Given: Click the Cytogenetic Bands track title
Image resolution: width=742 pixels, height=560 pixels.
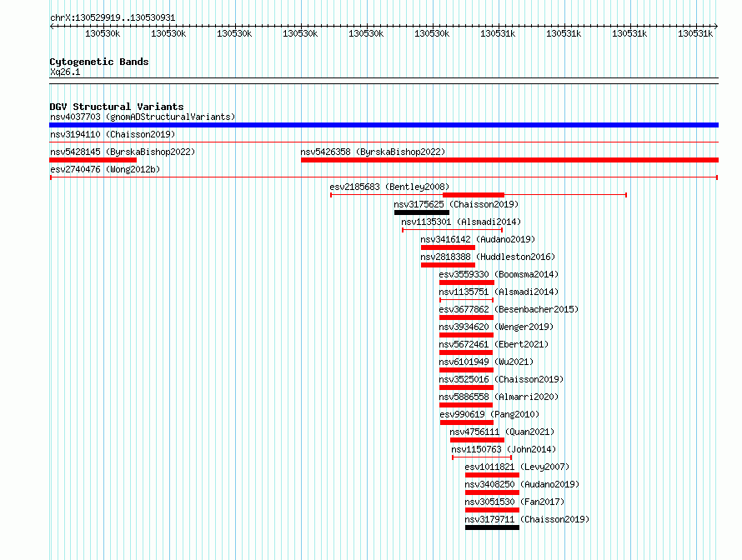Looking at the screenshot, I should coord(99,62).
